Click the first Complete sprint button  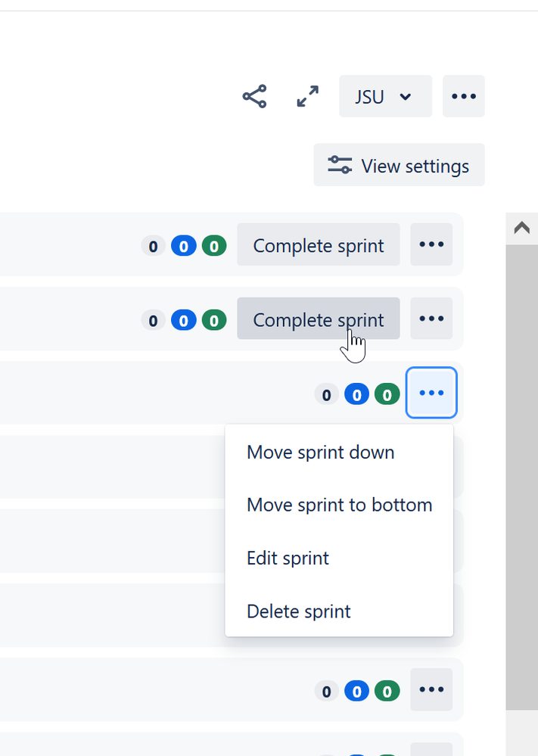(x=319, y=244)
